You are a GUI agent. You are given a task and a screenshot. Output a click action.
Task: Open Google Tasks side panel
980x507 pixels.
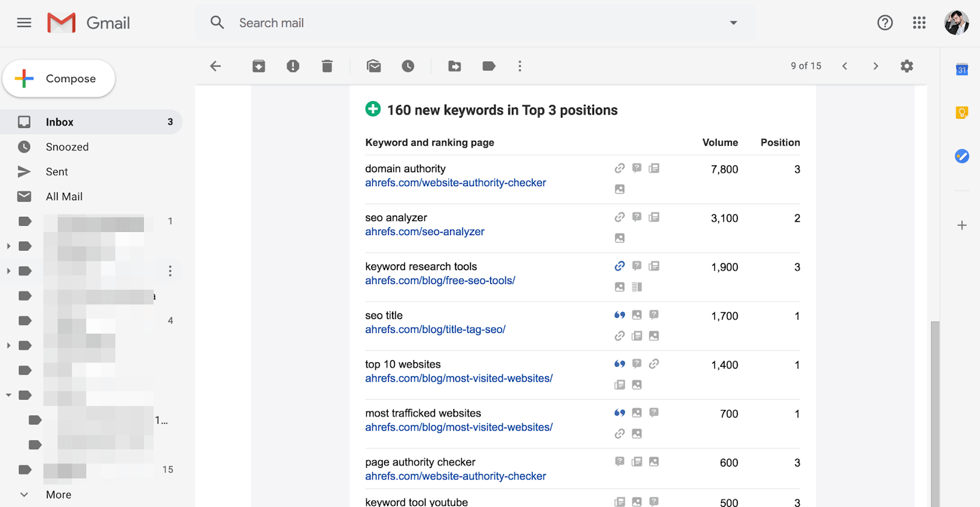(x=962, y=156)
